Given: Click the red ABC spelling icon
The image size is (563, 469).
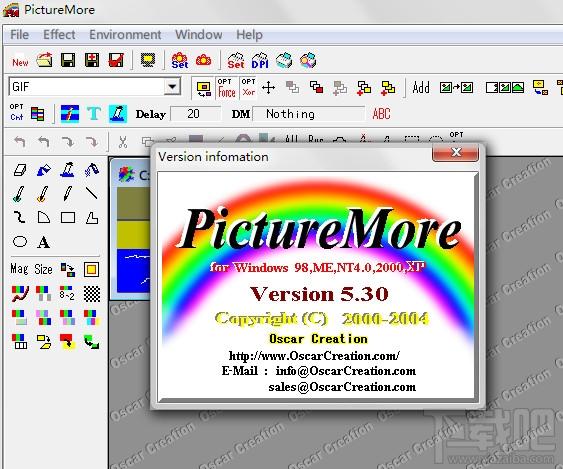Looking at the screenshot, I should tap(381, 114).
